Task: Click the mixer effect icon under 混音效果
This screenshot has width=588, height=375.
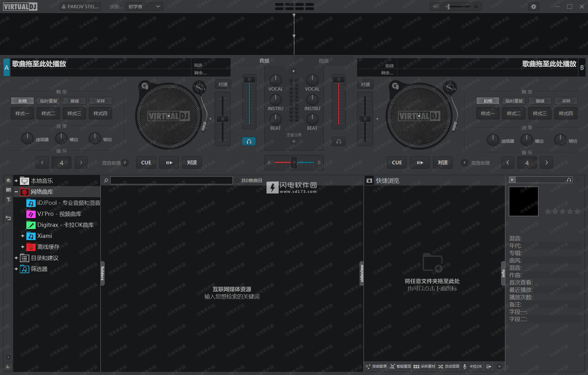Action: click(x=294, y=141)
